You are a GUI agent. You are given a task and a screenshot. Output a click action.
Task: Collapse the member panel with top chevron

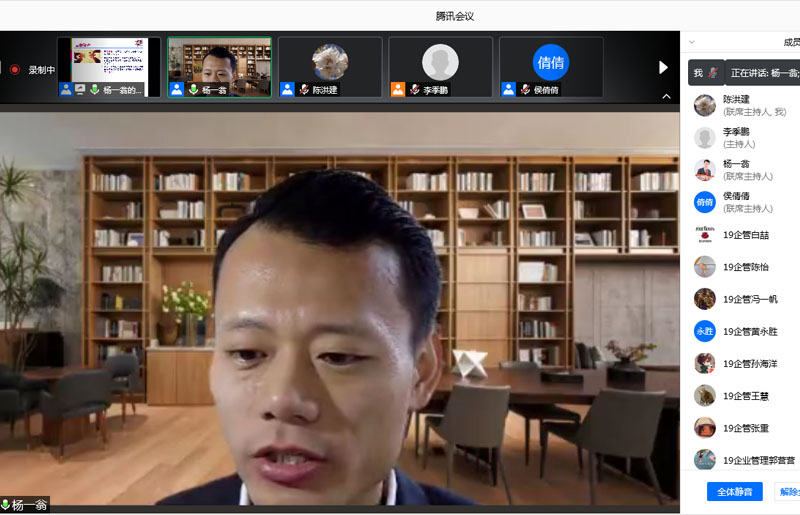click(691, 42)
